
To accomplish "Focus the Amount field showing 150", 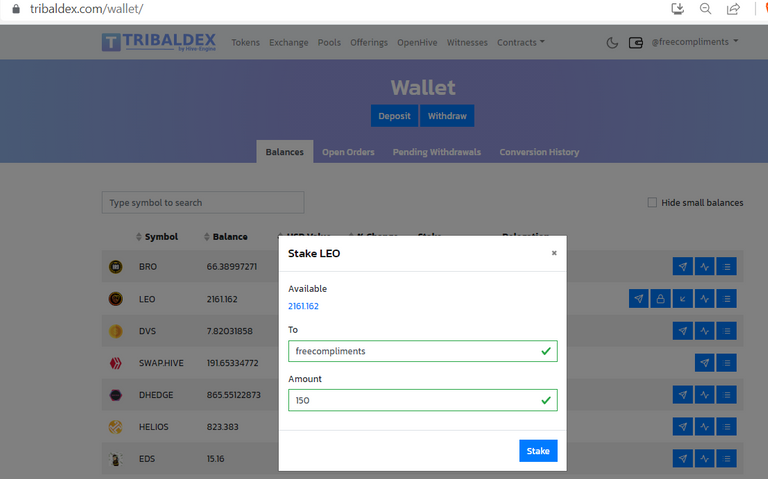I will 423,400.
